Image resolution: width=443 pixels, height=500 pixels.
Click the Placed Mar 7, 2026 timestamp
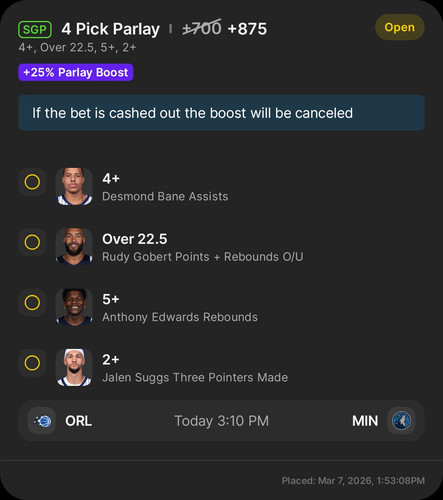pyautogui.click(x=353, y=481)
